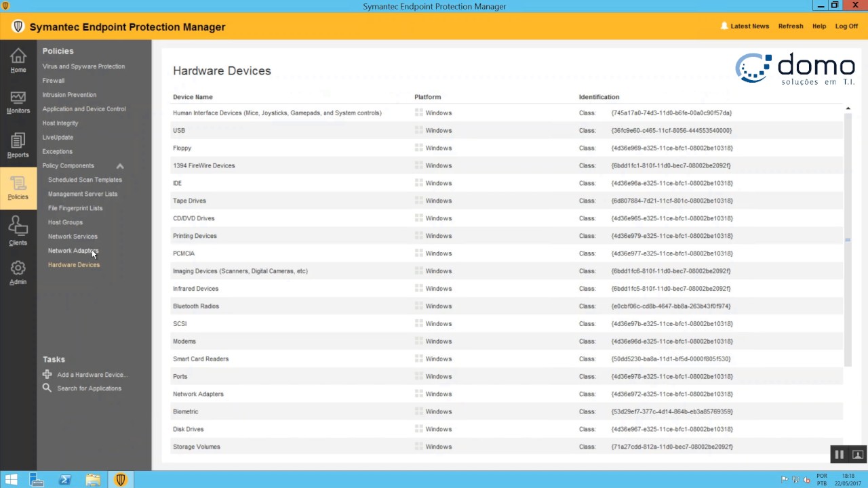The image size is (868, 488).
Task: Select Network Adapters in the sidebar
Action: [x=73, y=251]
